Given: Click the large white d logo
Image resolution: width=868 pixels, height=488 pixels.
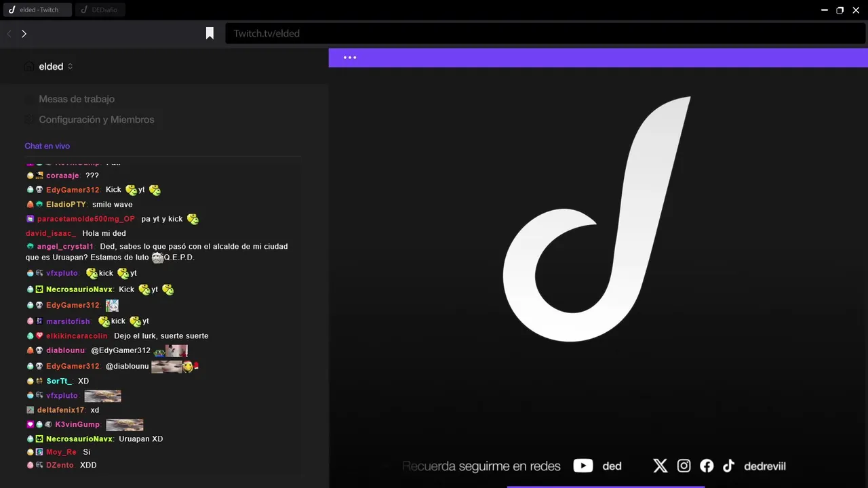Looking at the screenshot, I should (x=597, y=218).
